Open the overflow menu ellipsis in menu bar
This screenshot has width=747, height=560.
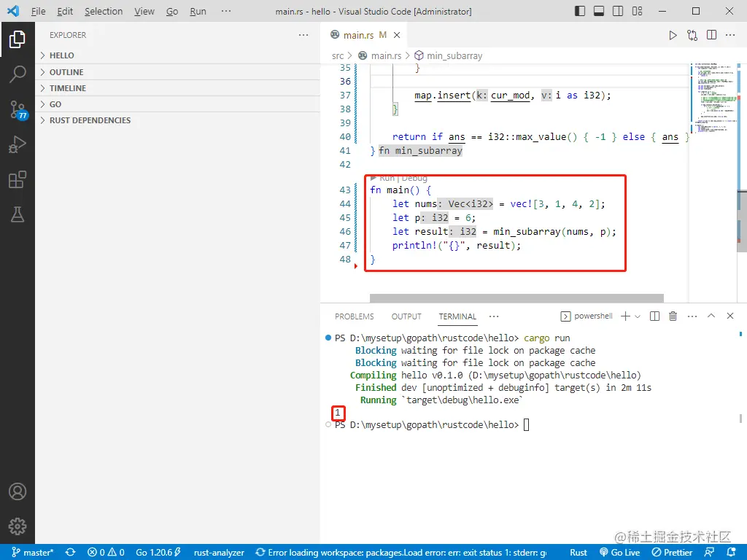226,12
